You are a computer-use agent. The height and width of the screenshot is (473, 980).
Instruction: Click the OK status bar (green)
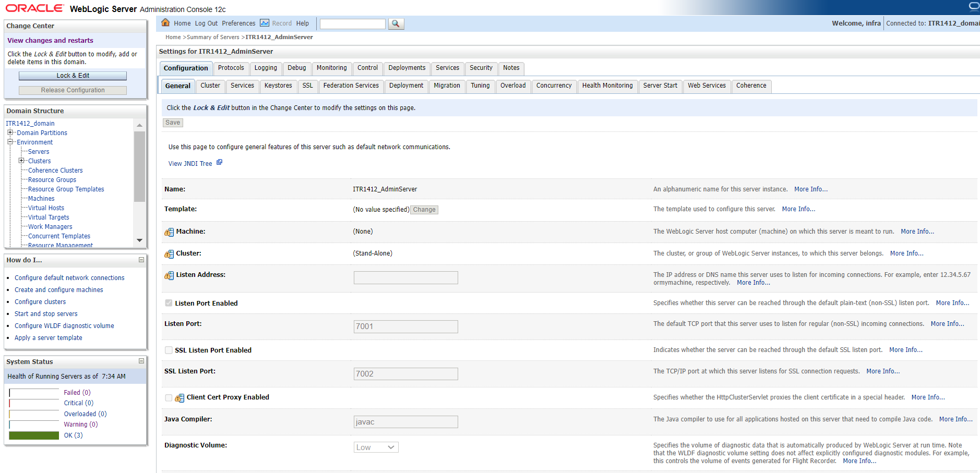tap(34, 435)
